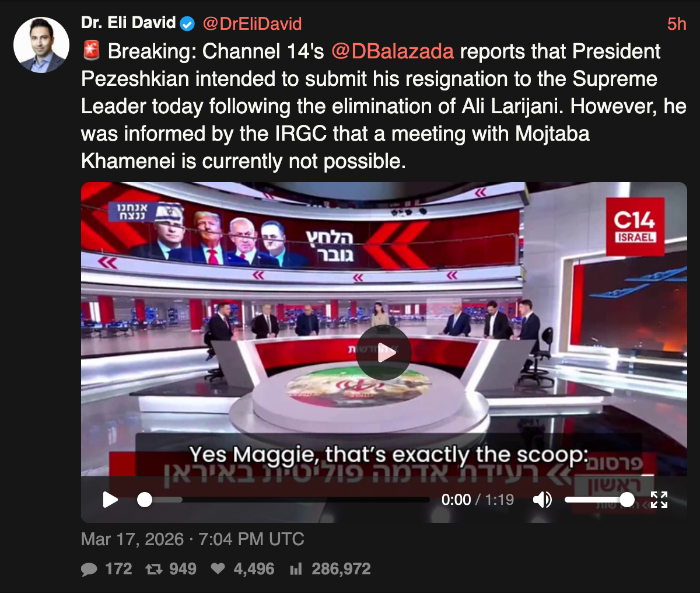The image size is (700, 593).
Task: Mute the video using speaker icon
Action: coord(542,500)
